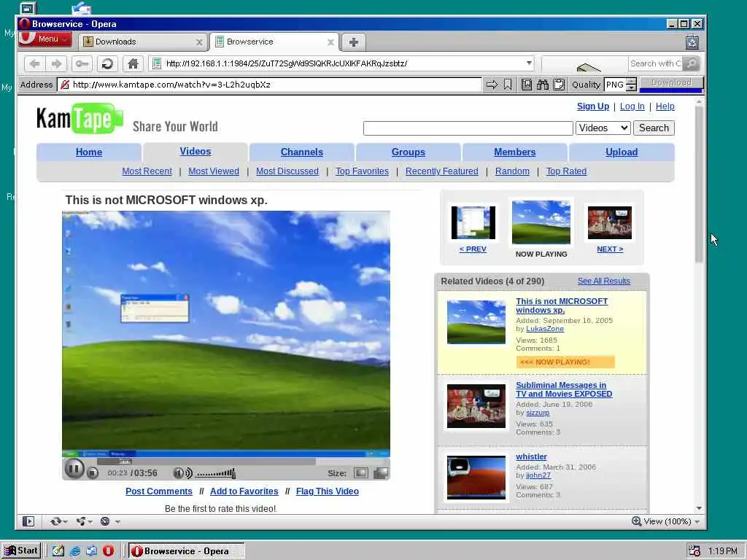Set video to normal size icon
Image resolution: width=747 pixels, height=560 pixels.
click(x=361, y=472)
